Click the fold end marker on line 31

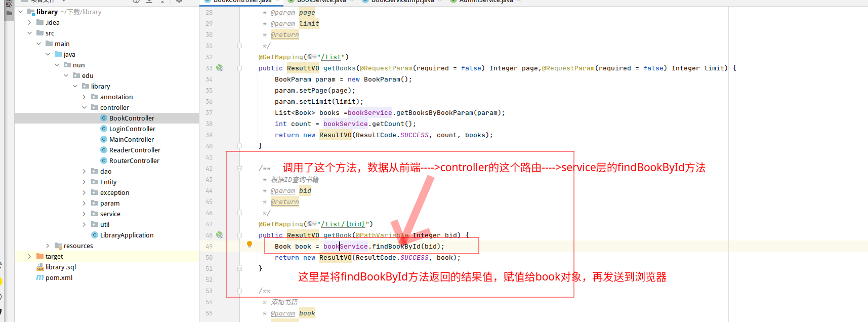240,46
